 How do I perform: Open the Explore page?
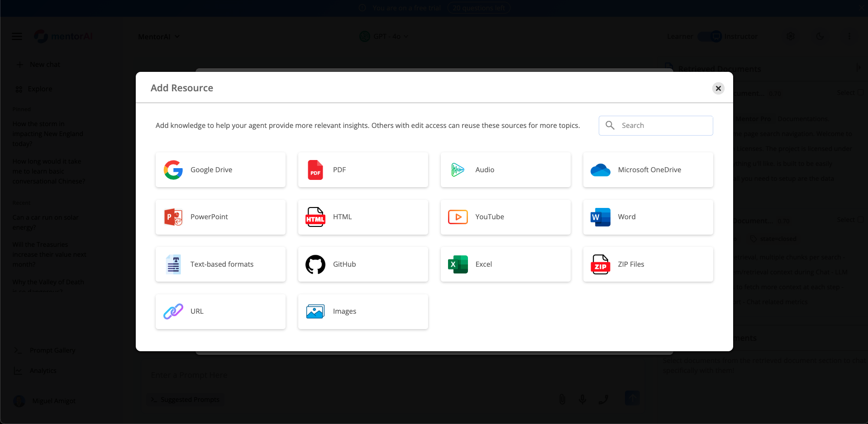(34, 89)
